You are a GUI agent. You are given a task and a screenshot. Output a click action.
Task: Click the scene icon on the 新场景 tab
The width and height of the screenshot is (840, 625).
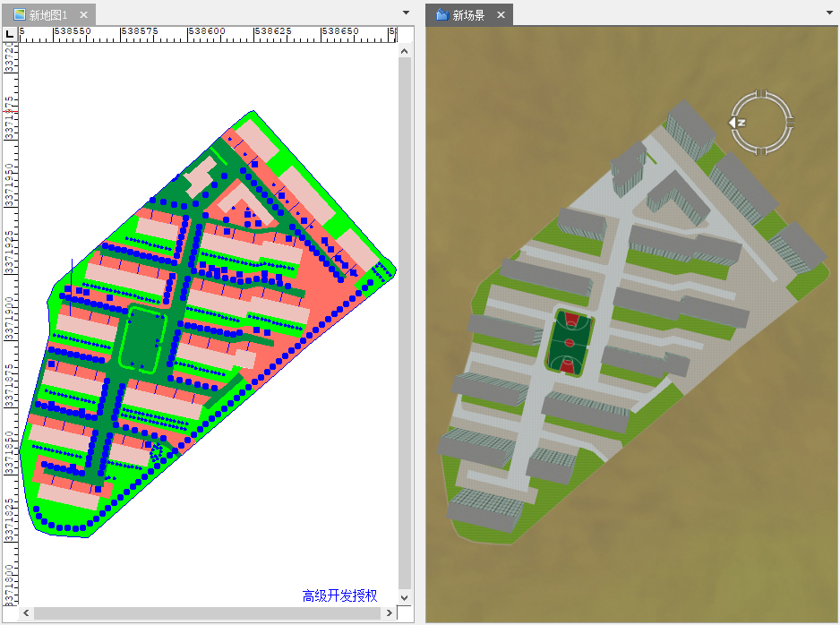441,15
